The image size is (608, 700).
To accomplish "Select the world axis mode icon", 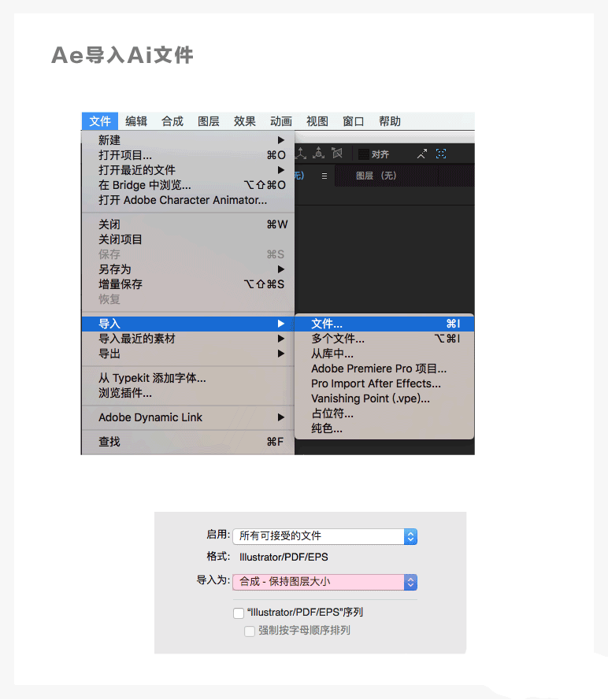I will pos(318,153).
